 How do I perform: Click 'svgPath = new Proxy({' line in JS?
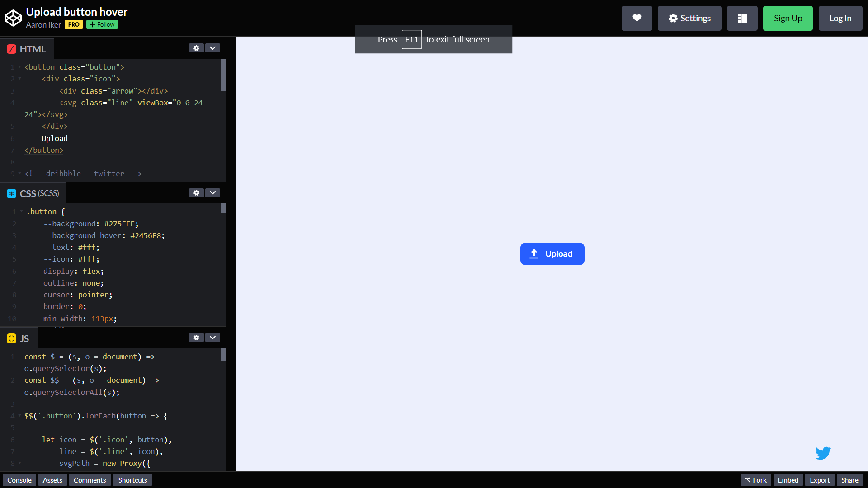[104, 463]
